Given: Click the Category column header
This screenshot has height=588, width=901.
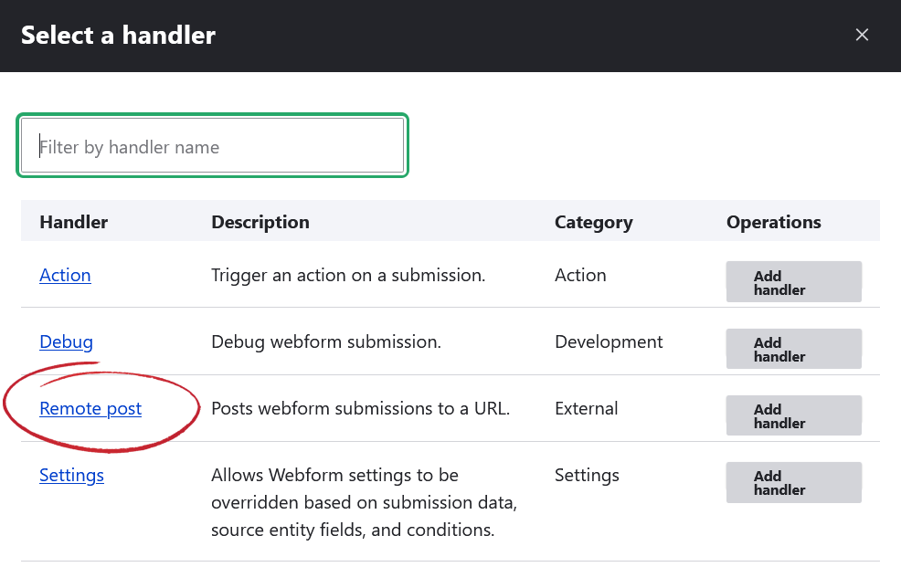Looking at the screenshot, I should (593, 222).
